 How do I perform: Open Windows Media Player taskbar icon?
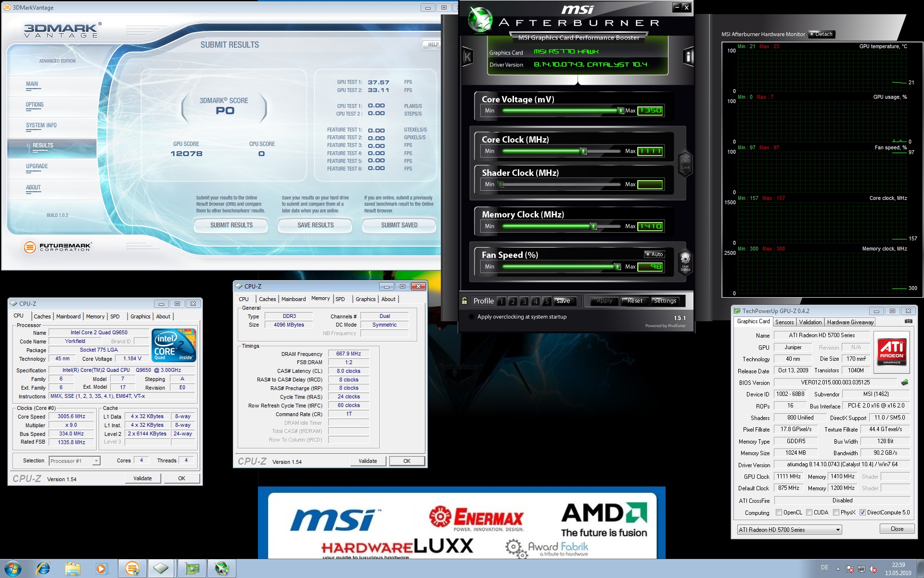pos(102,569)
